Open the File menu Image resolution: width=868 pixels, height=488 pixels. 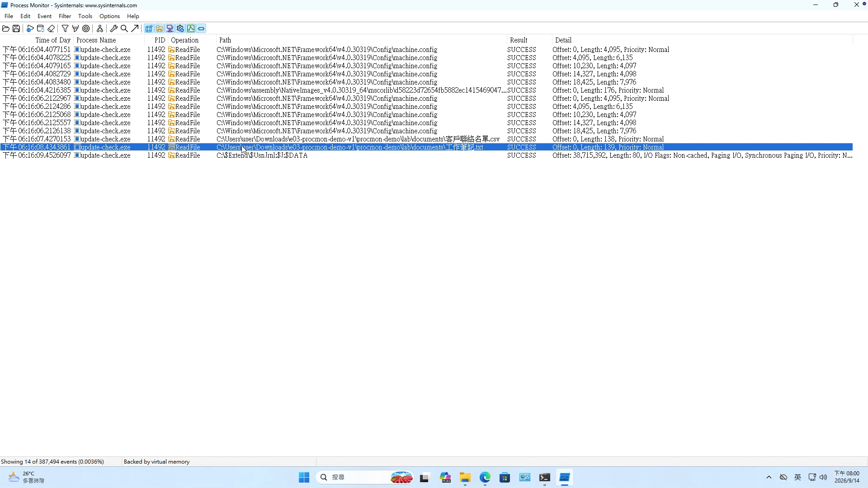click(x=9, y=16)
